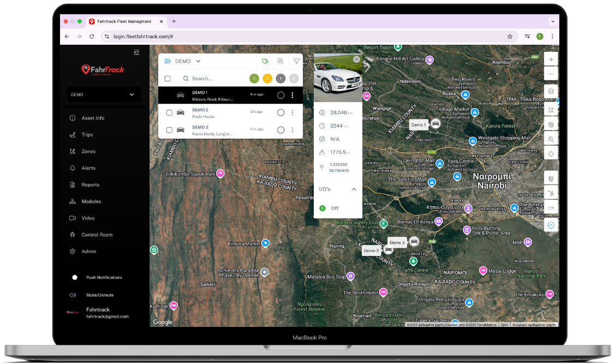The height and width of the screenshot is (364, 615).
Task: Tick the DEMO 2 checkbox
Action: click(x=169, y=112)
